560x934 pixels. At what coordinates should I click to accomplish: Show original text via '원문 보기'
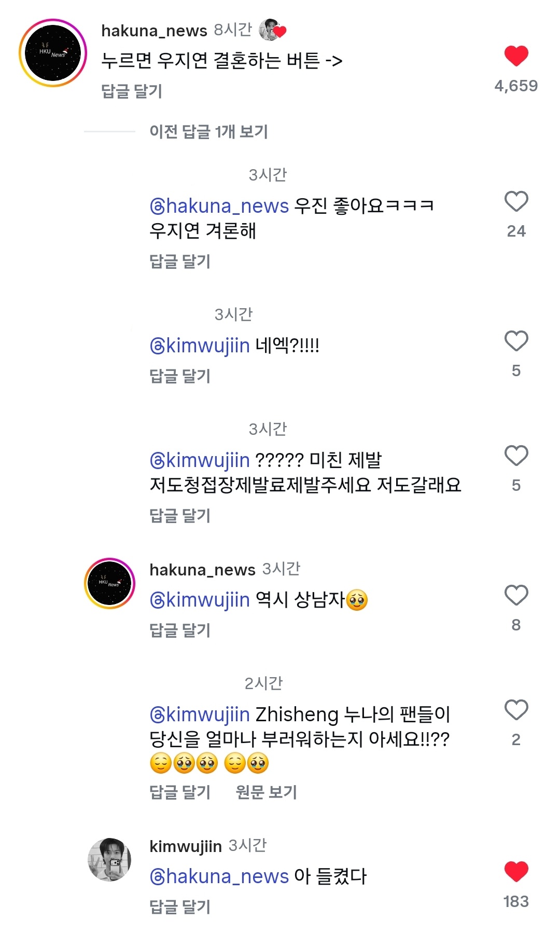click(x=266, y=792)
